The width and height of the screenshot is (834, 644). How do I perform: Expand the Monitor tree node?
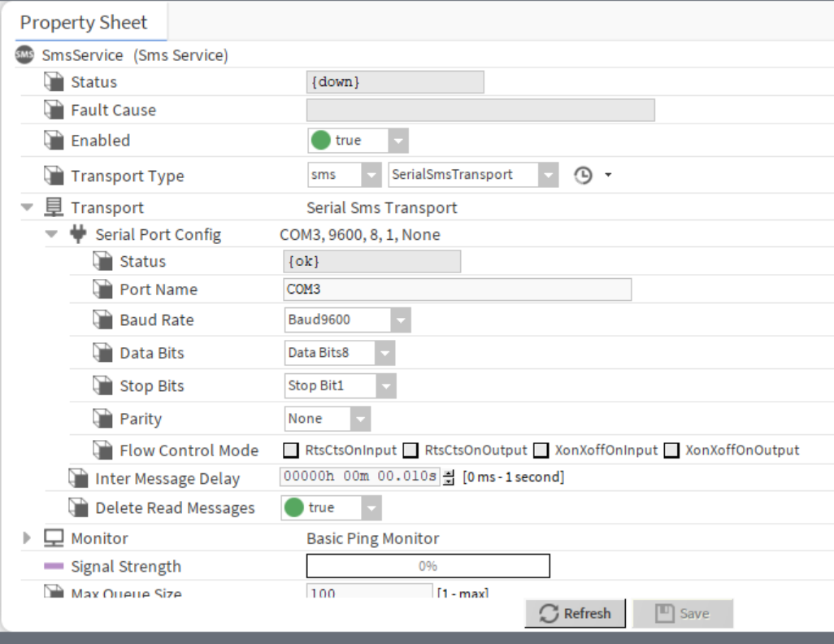tap(28, 538)
